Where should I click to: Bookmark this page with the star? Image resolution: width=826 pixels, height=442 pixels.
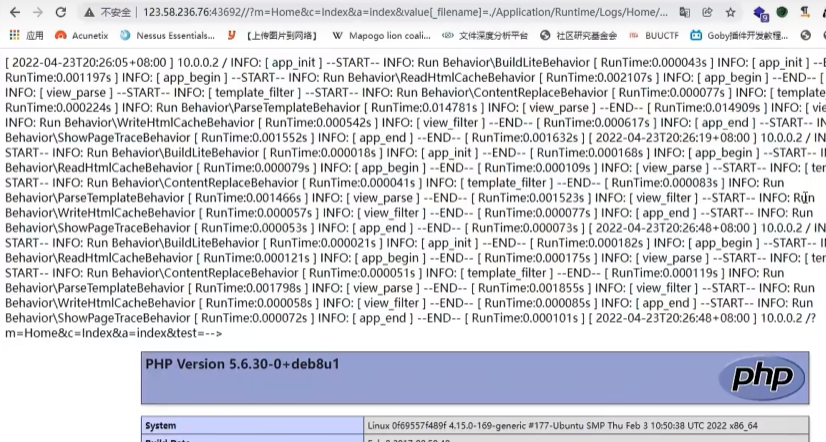[731, 12]
